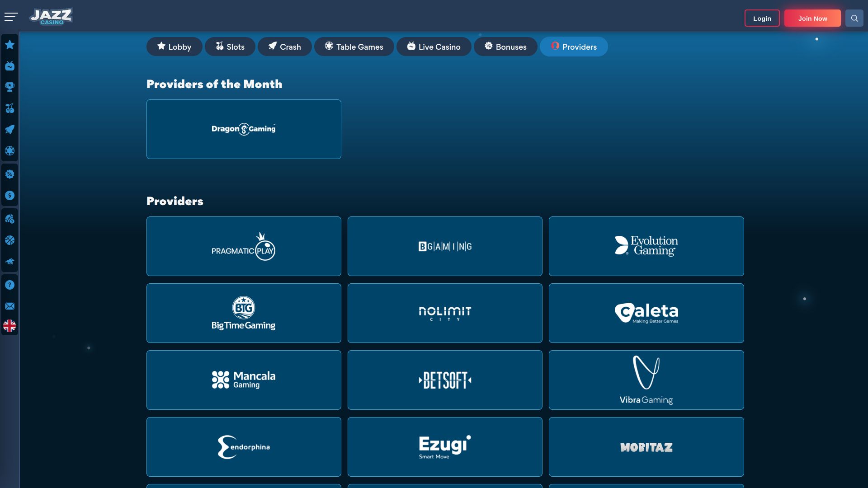Click the cherries slots sidebar icon
Viewport: 868px width, 488px height.
coord(9,108)
